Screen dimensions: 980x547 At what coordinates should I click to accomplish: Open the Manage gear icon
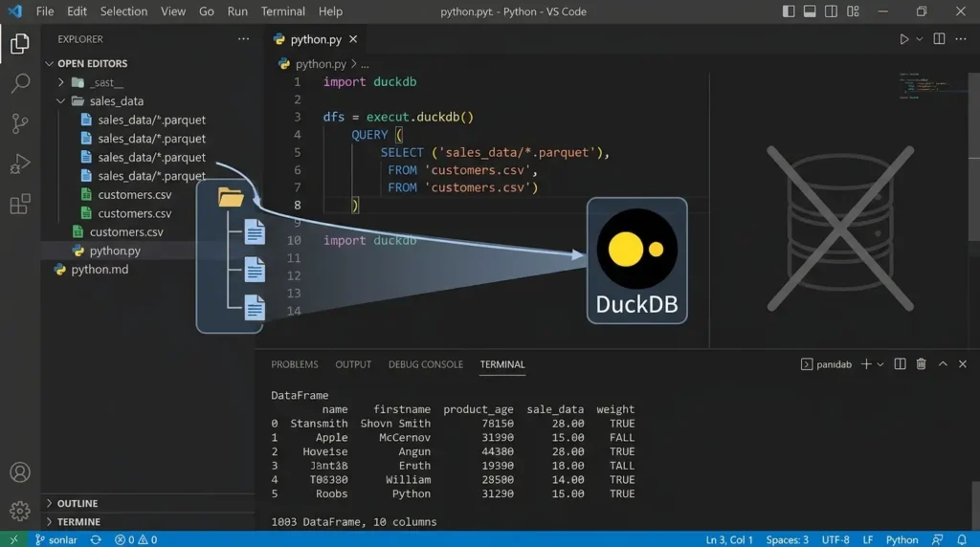pos(20,511)
